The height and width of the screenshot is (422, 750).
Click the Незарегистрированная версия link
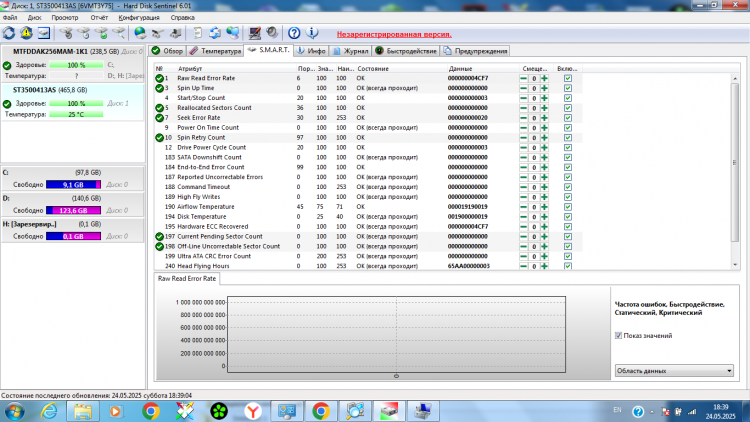tap(394, 34)
